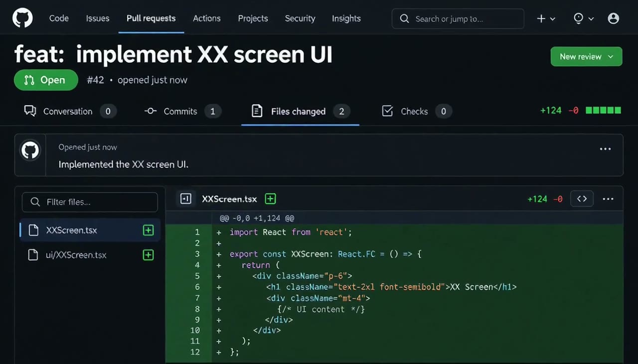
Task: Toggle source view with the code brackets icon
Action: 582,199
